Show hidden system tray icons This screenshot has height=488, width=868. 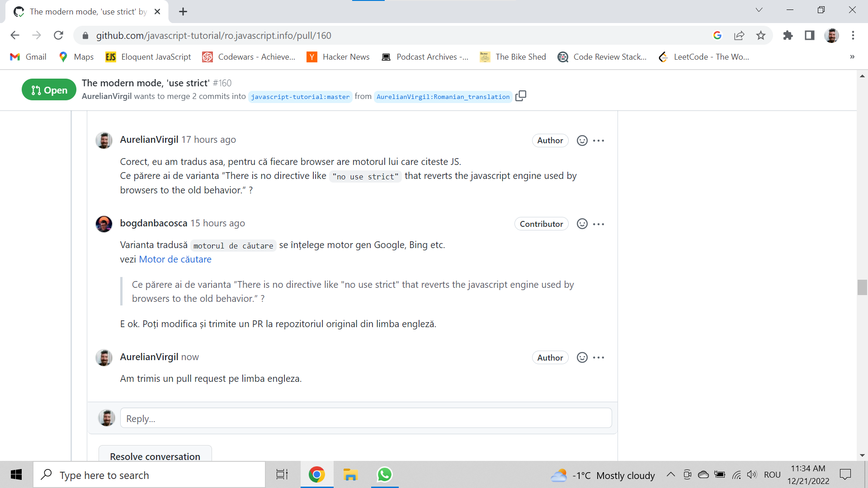point(671,474)
